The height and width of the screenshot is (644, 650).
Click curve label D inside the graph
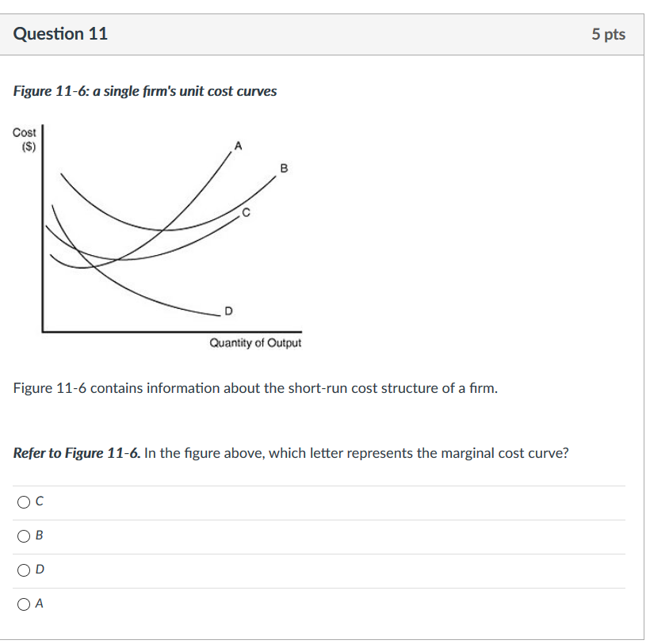click(x=228, y=311)
